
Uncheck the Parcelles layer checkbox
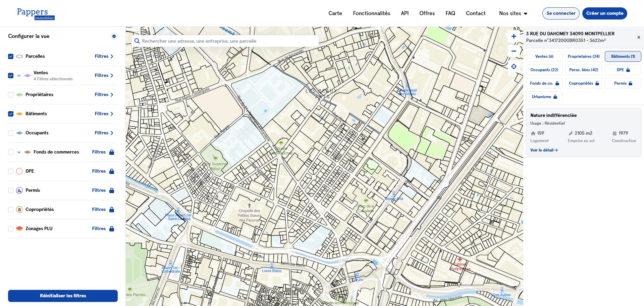tap(11, 56)
